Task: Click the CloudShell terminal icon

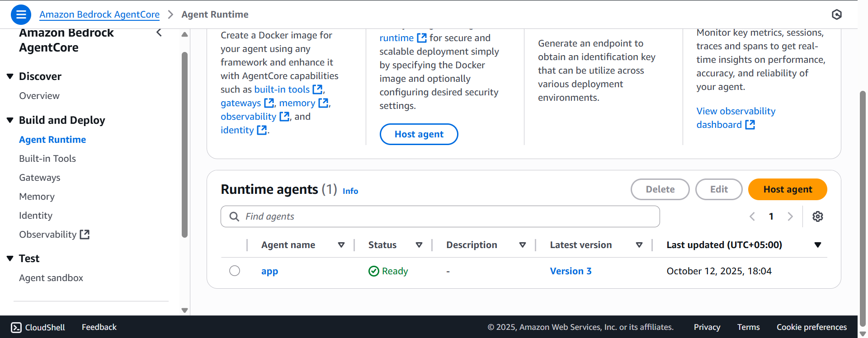Action: (16, 327)
